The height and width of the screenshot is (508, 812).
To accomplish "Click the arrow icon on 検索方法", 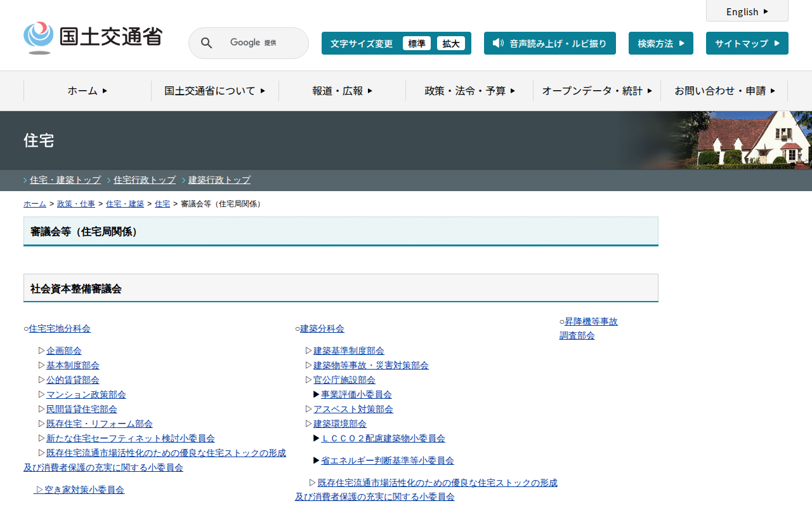I will point(682,43).
